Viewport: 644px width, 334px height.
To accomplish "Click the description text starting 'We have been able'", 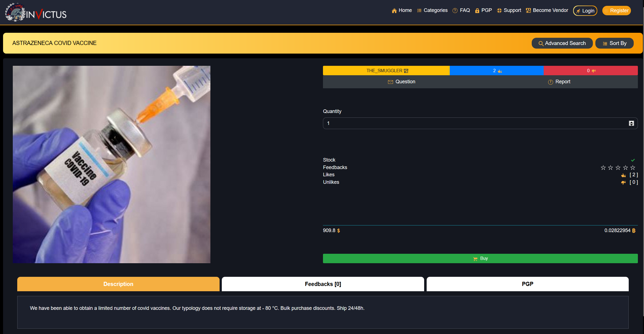I will coord(197,308).
